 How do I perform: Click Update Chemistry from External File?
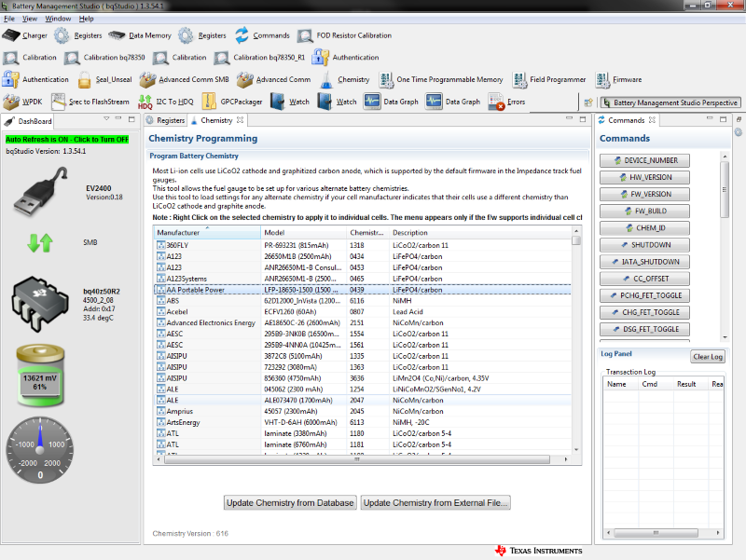(435, 503)
